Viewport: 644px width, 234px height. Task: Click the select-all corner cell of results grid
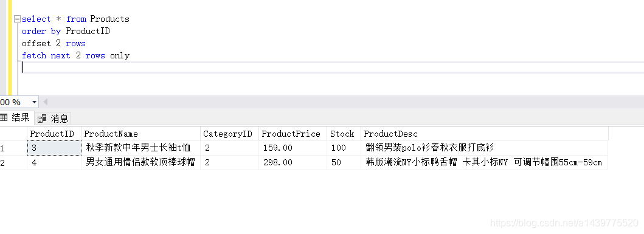pos(13,134)
